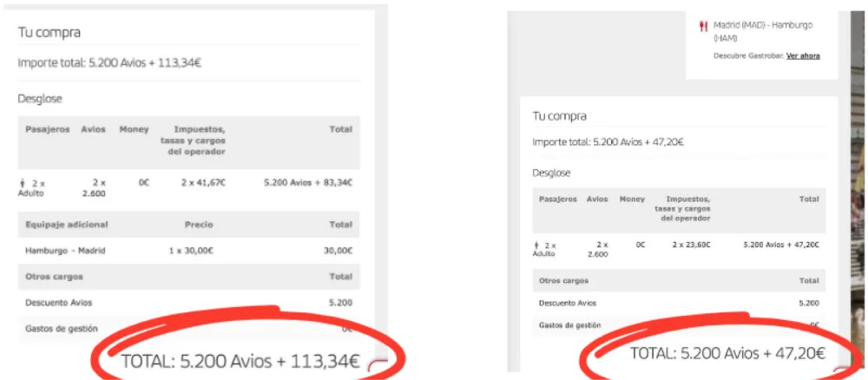Click 'Gastos de gestión' in the 47,20€ summary
Screen dimensions: 868x380
(569, 325)
